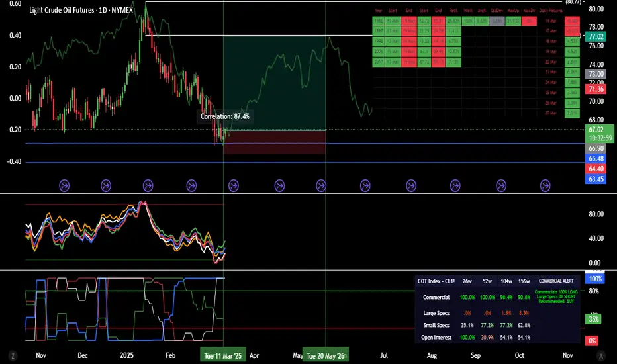Click the mid-July contract rollover marker icon

(411, 185)
